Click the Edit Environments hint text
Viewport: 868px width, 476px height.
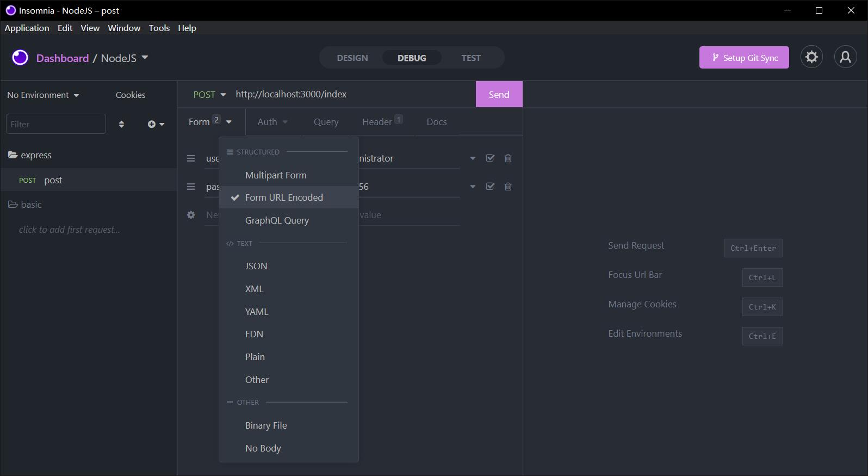645,333
